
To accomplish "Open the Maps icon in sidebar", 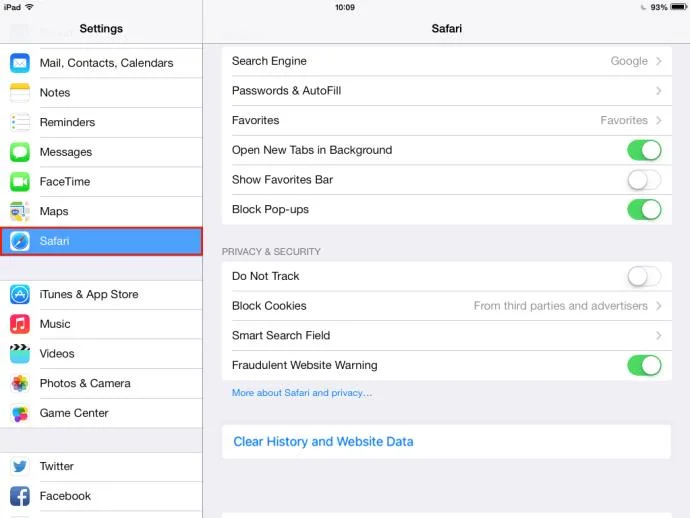I will 20,211.
